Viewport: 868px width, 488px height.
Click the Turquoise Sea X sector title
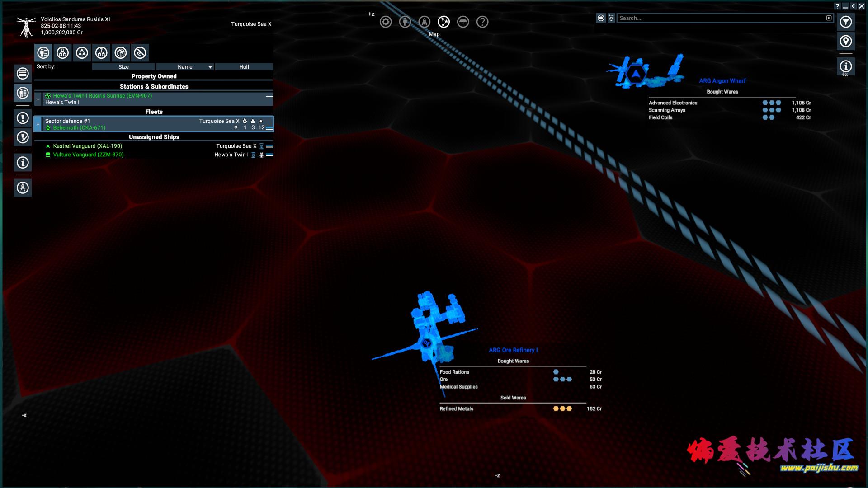[x=251, y=24]
